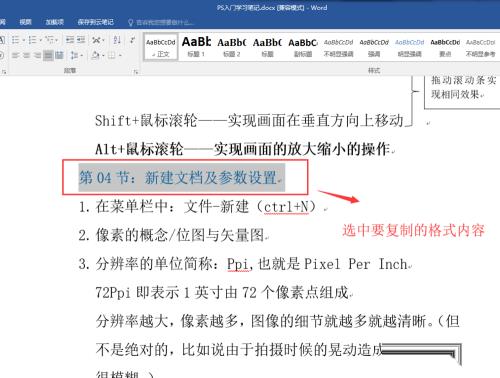Apply the blue 明显强调 style
Image resolution: width=500 pixels, height=378 pixels.
410,47
